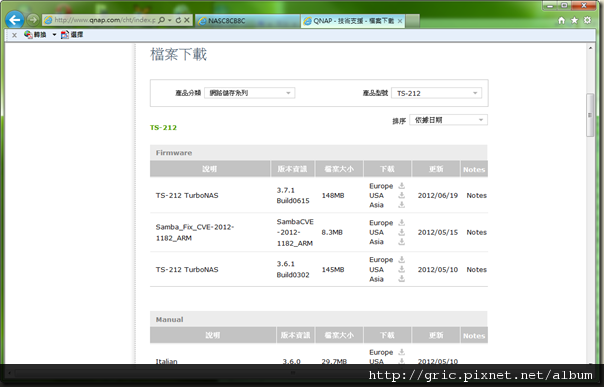The image size is (604, 387).
Task: Download 3.6.1 firmware from Europe
Action: tap(401, 260)
